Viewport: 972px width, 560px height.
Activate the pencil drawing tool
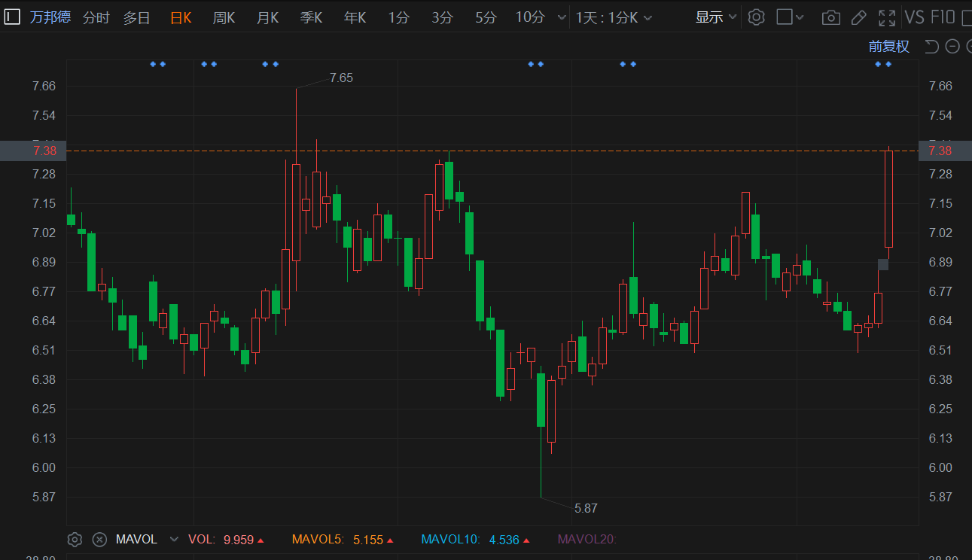pos(858,17)
